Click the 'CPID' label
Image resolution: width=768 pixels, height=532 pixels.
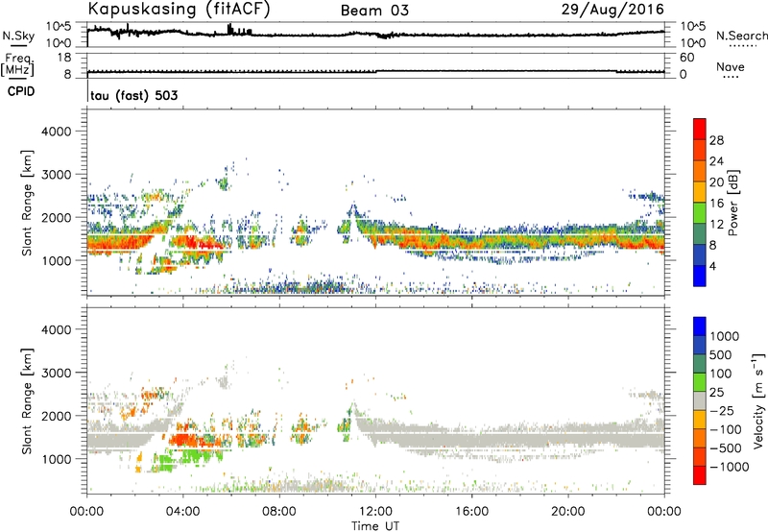tap(21, 91)
